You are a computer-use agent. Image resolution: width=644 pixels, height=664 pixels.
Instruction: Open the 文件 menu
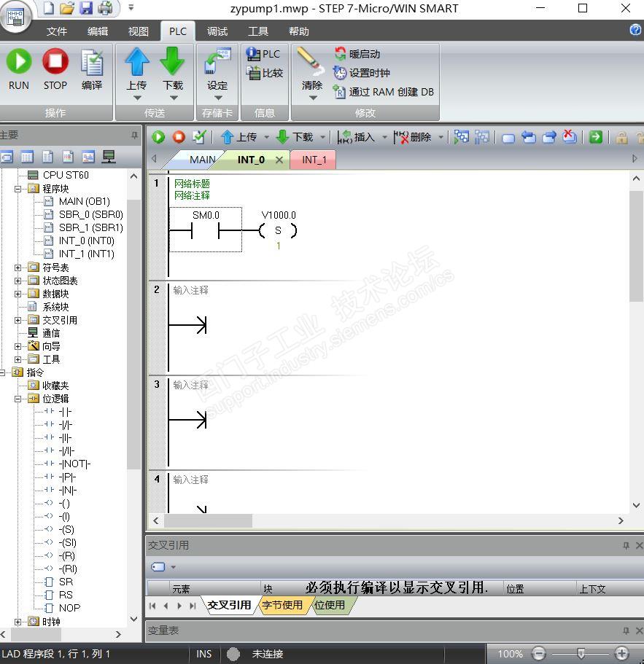pyautogui.click(x=57, y=31)
